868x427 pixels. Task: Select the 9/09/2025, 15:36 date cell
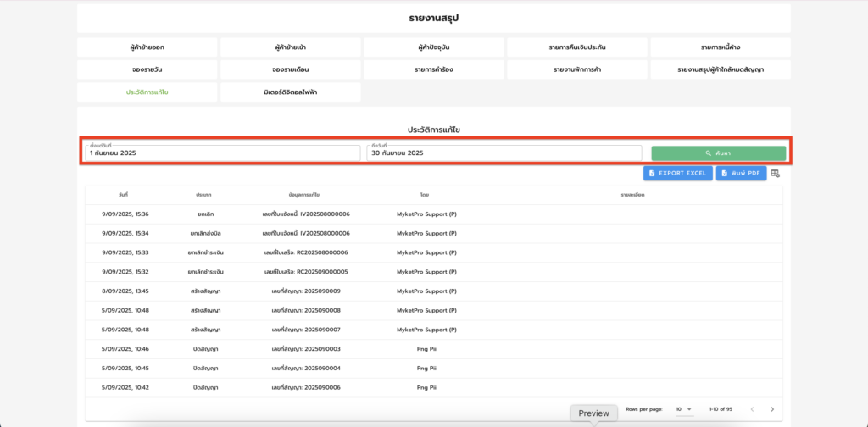(x=125, y=214)
